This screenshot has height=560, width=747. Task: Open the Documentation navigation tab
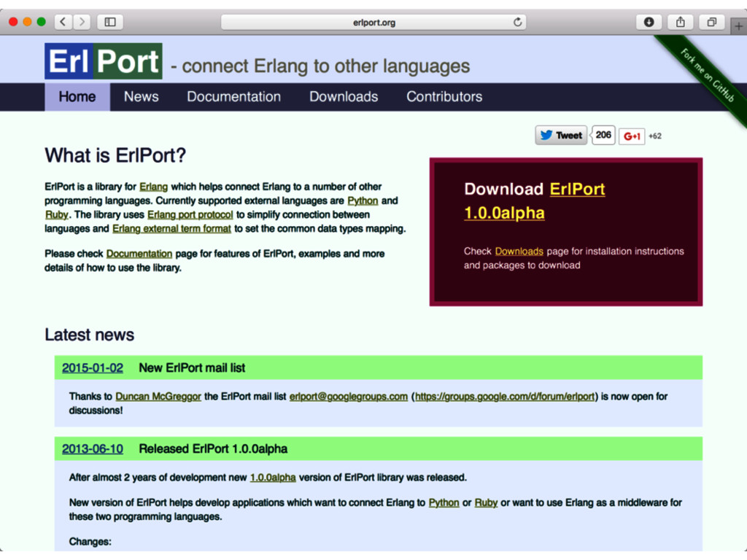[x=233, y=97]
